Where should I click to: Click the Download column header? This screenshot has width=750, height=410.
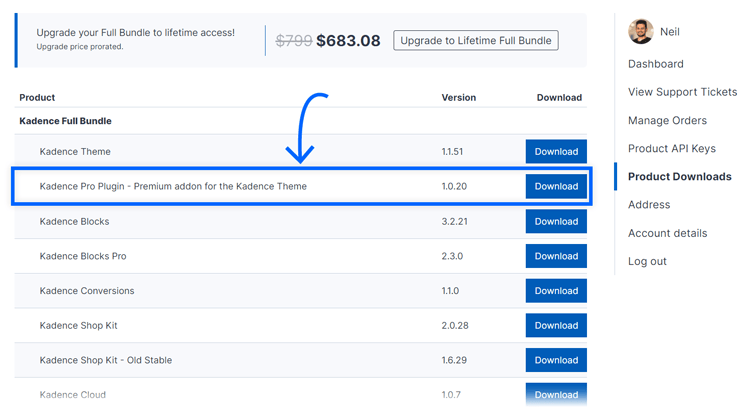(x=559, y=98)
